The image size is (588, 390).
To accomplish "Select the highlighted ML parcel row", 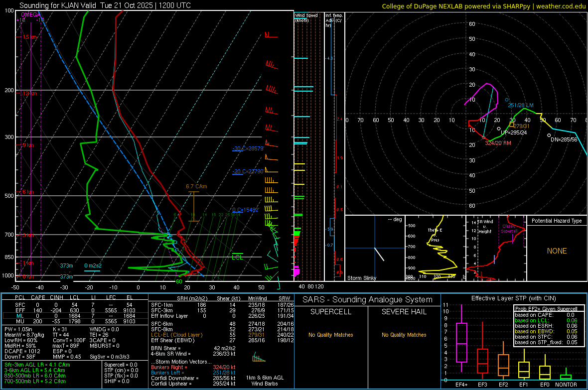I will tap(75, 316).
